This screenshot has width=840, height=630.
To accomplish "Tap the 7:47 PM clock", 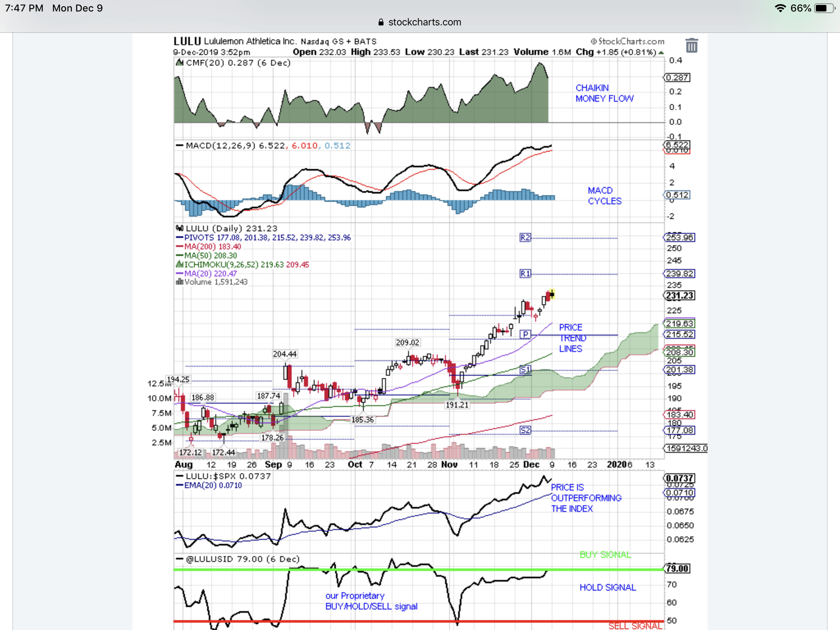I will [x=24, y=8].
